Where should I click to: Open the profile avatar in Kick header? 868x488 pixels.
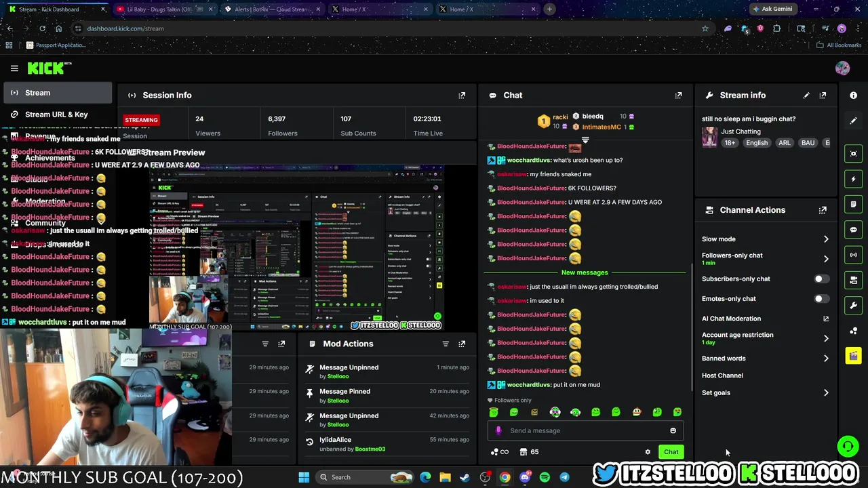click(842, 68)
